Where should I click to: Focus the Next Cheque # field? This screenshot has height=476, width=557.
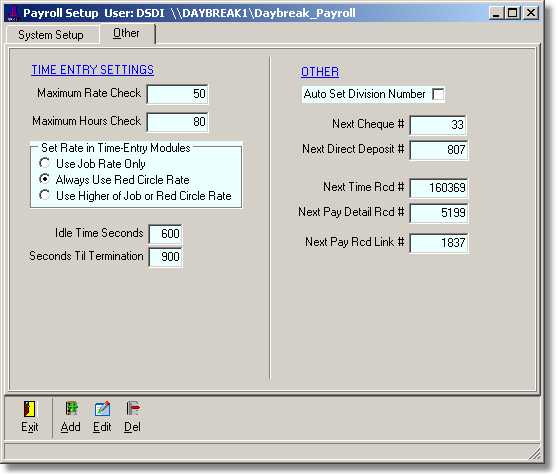coord(438,125)
